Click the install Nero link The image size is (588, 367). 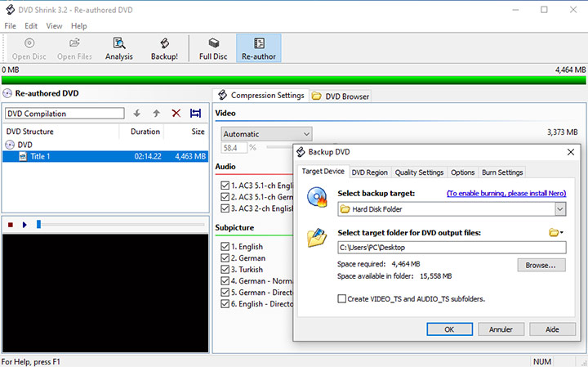coord(506,193)
